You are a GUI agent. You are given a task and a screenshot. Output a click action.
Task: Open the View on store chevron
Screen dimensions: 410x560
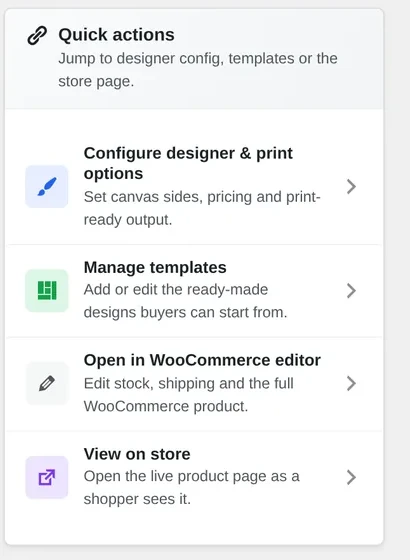click(351, 477)
